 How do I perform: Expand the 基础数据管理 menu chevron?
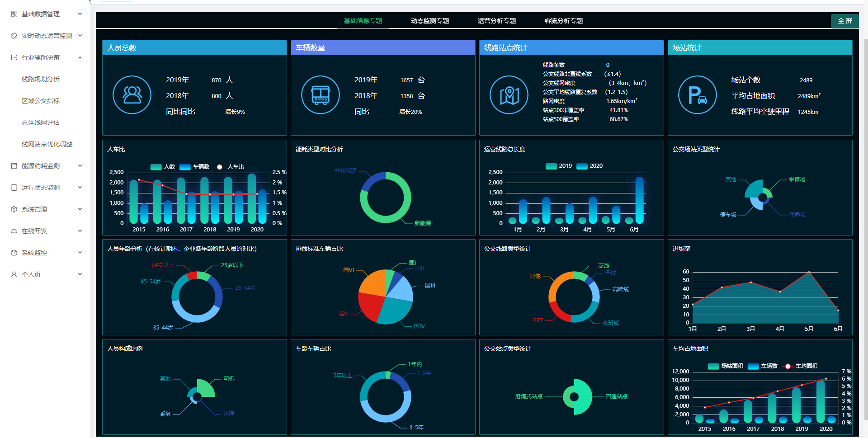[x=80, y=14]
